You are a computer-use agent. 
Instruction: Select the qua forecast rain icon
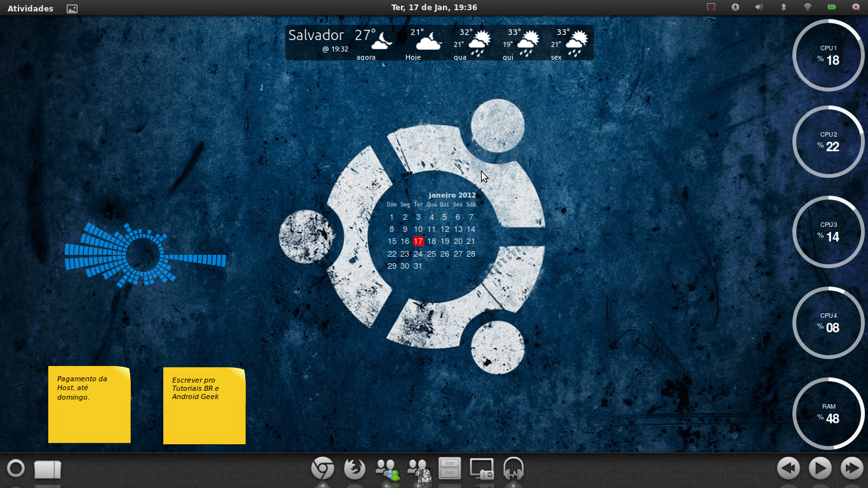coord(480,43)
